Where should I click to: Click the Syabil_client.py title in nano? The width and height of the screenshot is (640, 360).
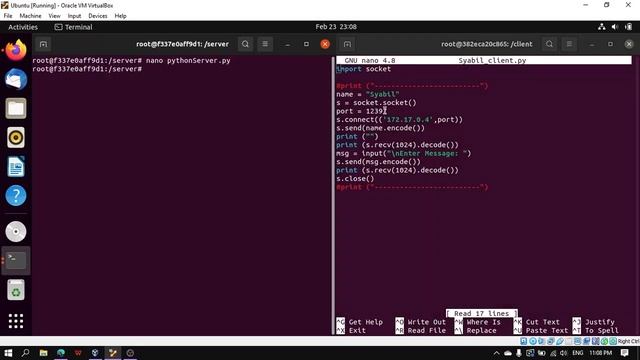pos(492,60)
